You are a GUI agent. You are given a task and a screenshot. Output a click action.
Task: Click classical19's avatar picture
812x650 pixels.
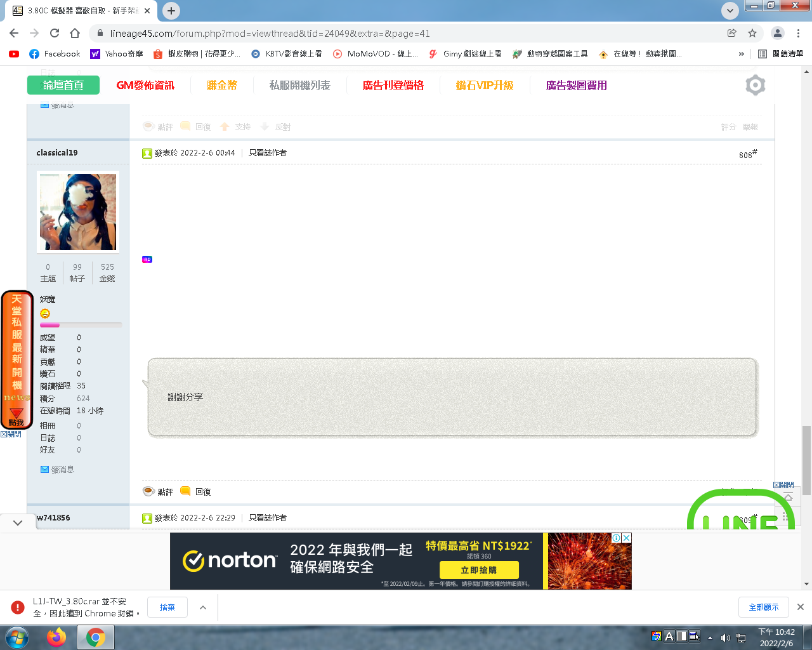78,212
